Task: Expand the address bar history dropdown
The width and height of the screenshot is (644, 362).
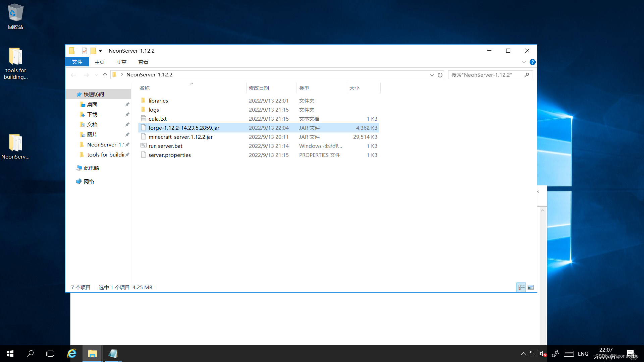Action: coord(432,75)
